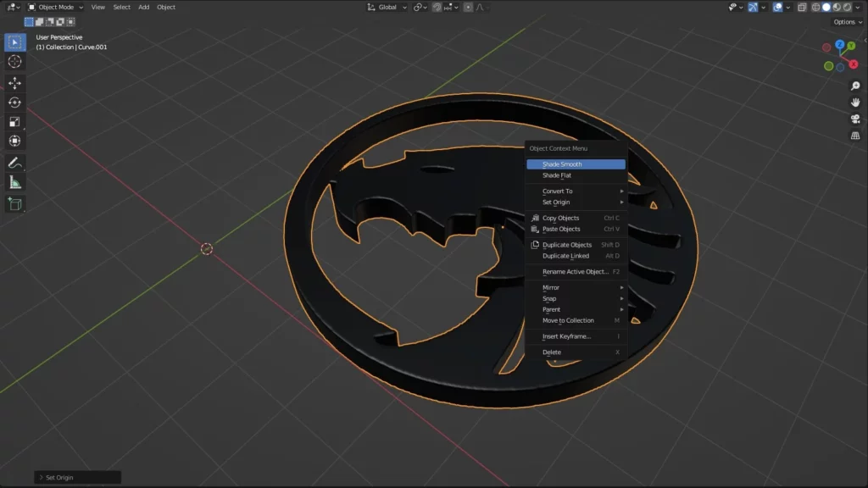This screenshot has width=868, height=488.
Task: Toggle proportional editing button
Action: (468, 7)
